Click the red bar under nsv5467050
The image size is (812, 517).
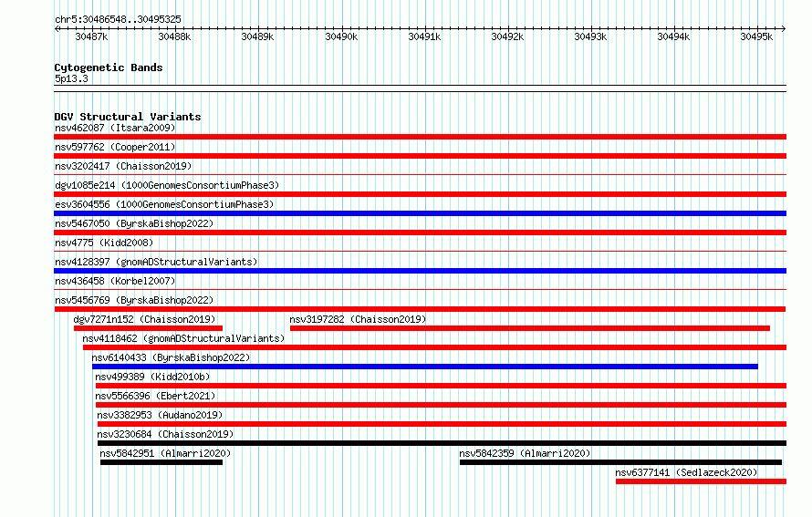(x=420, y=233)
